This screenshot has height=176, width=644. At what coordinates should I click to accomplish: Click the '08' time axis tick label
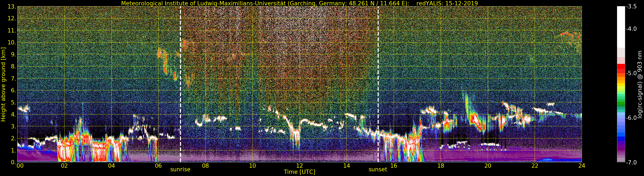[x=205, y=166]
